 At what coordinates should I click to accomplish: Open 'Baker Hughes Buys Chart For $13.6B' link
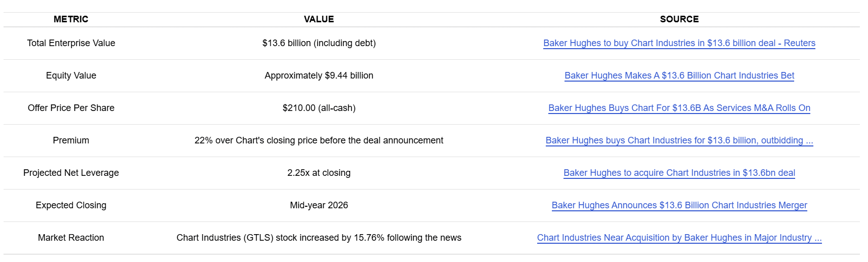point(679,108)
